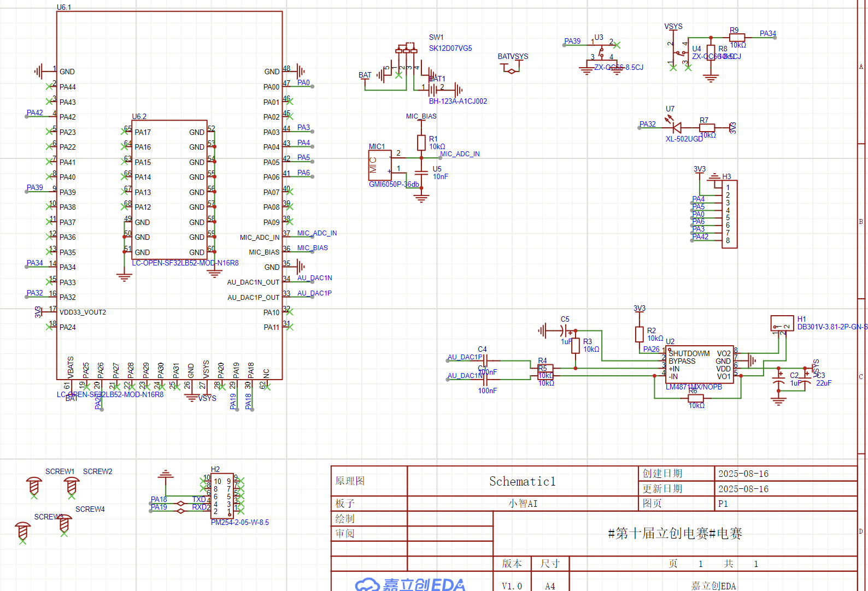
Task: Click the 嘉立创EDA logo in title block
Action: [x=410, y=584]
